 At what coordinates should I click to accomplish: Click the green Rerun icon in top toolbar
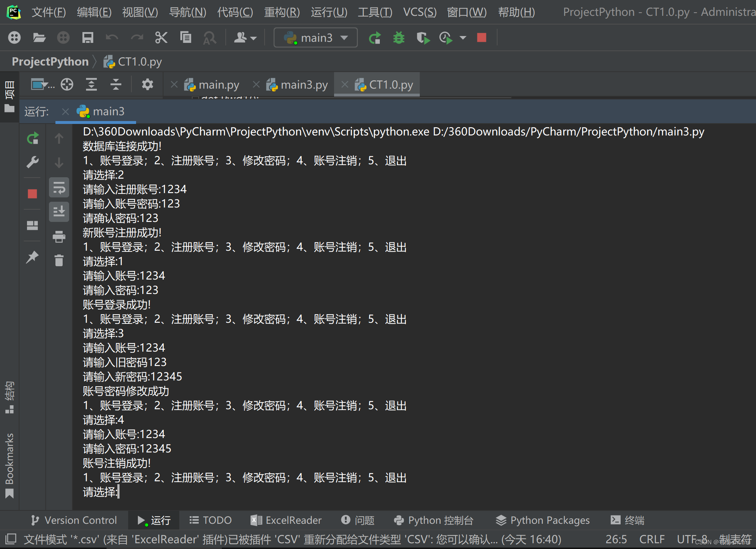pyautogui.click(x=375, y=37)
